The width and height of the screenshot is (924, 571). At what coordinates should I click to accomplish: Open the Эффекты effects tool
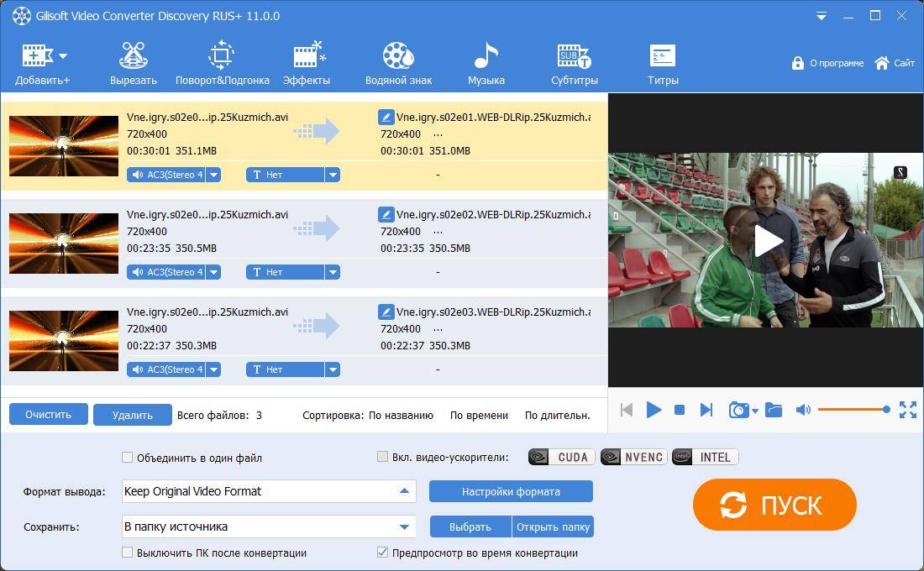click(x=307, y=63)
